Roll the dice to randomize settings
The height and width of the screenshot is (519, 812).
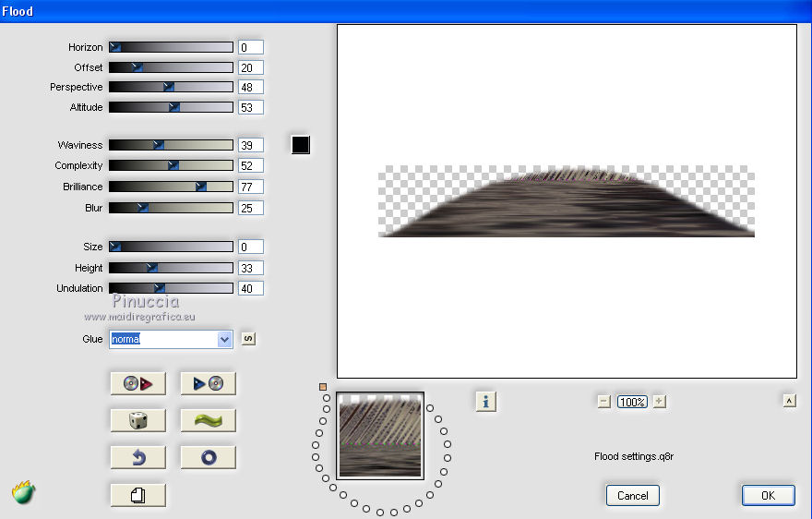coord(137,420)
